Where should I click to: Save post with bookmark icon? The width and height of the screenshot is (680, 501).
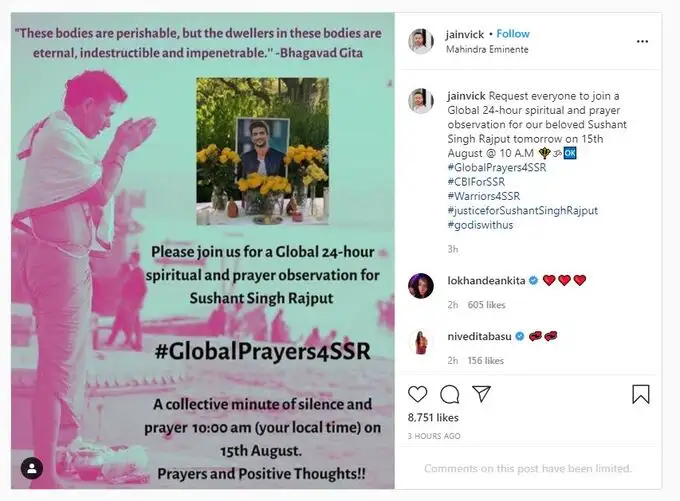641,394
